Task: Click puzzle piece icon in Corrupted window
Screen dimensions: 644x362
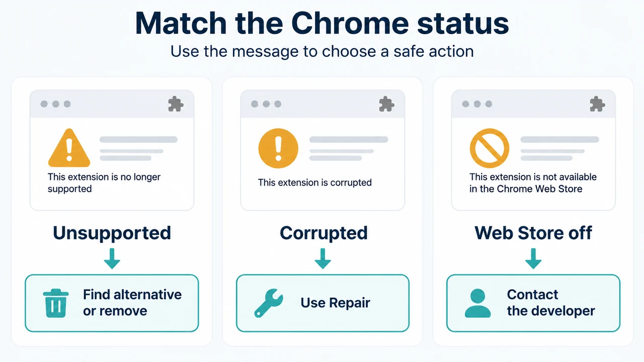Action: click(x=386, y=104)
